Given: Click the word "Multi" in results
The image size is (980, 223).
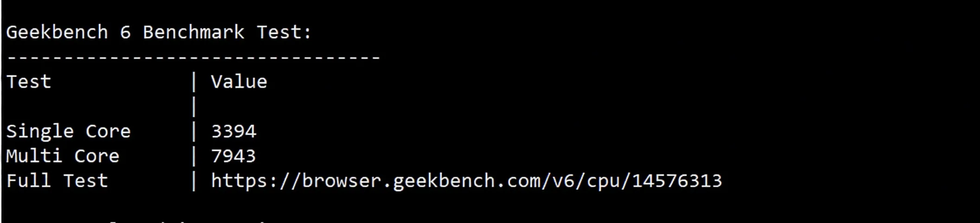Looking at the screenshot, I should [x=34, y=156].
